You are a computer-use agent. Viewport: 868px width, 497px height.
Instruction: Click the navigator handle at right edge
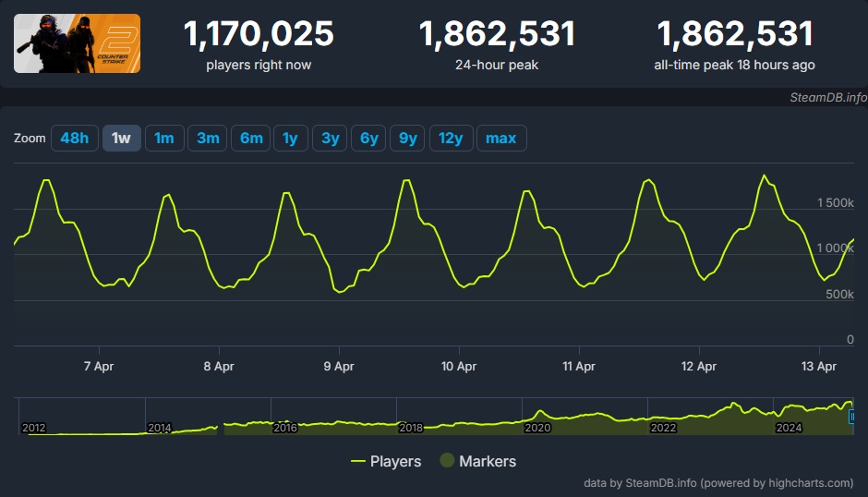click(x=851, y=417)
